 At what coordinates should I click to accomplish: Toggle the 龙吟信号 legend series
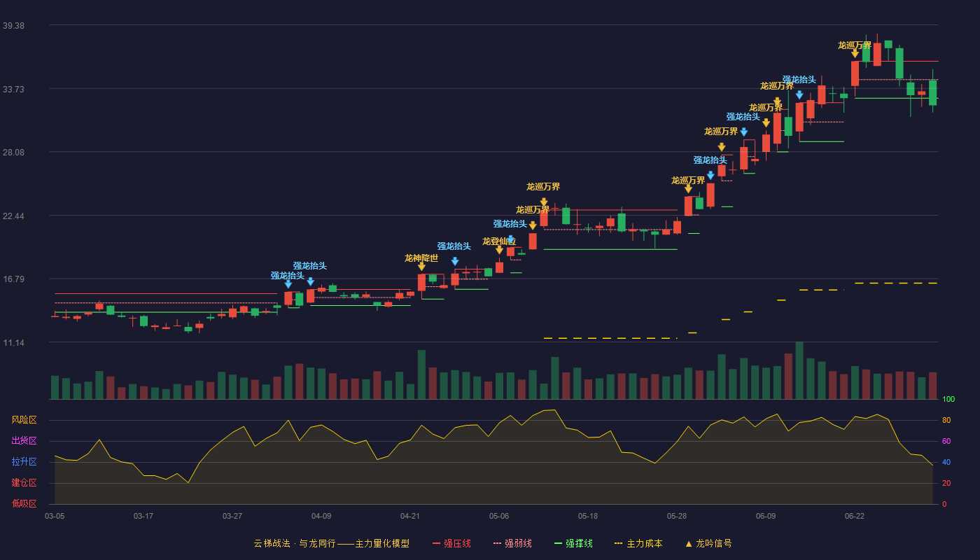(708, 543)
